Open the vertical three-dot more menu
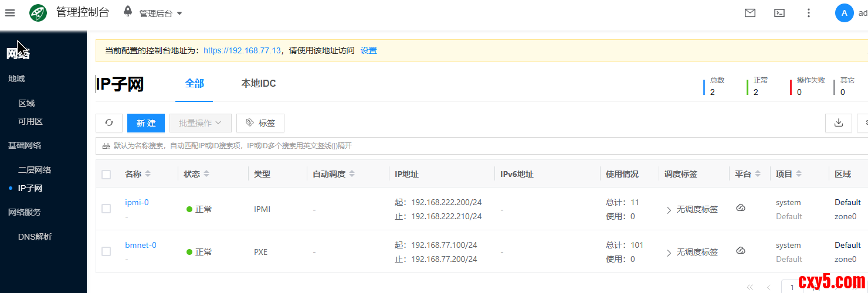This screenshot has width=868, height=293. (809, 13)
